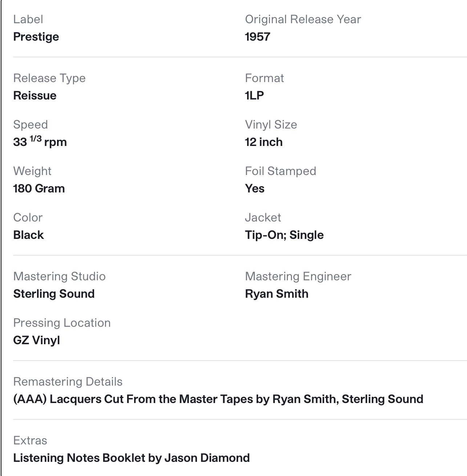Click the Extras heading

click(x=30, y=440)
